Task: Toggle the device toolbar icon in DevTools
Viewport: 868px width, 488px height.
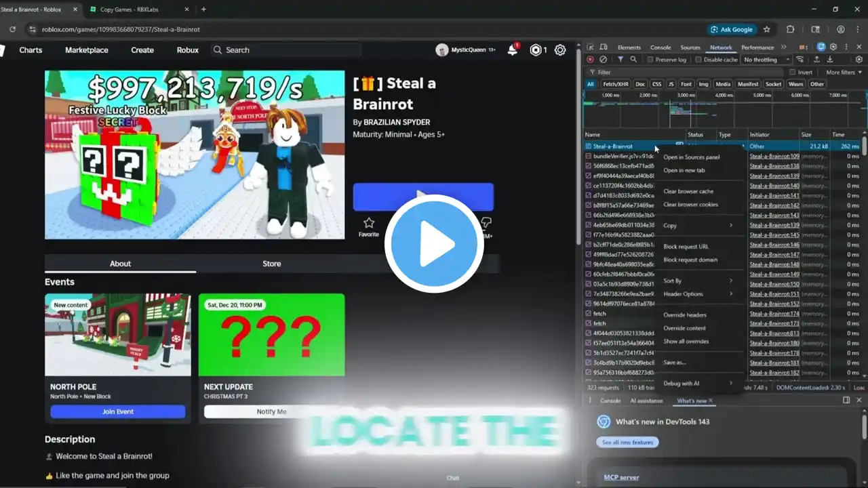Action: [603, 47]
